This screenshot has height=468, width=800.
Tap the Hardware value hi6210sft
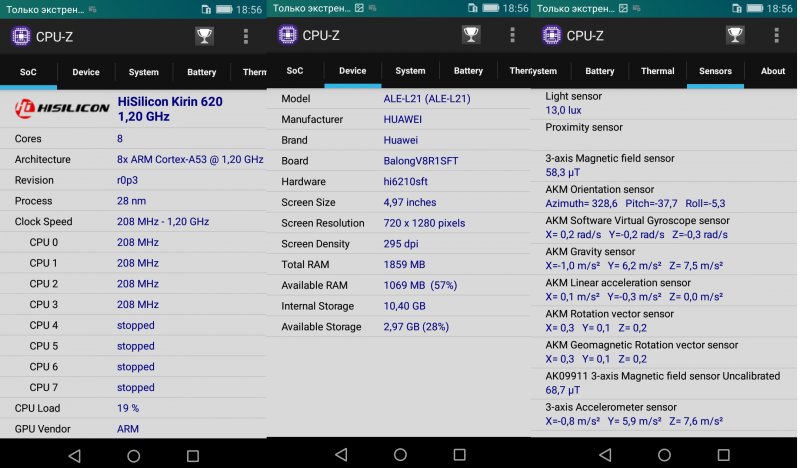tap(406, 182)
